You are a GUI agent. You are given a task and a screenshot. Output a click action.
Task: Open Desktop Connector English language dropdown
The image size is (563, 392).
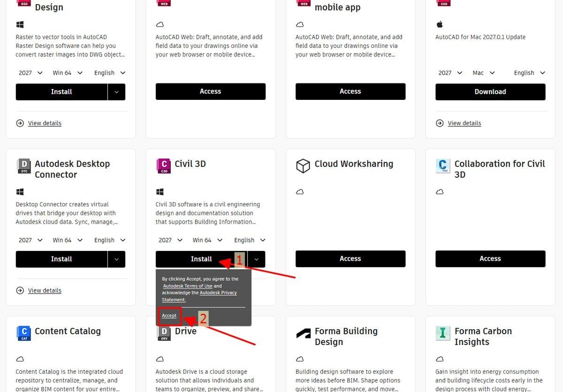tap(110, 240)
